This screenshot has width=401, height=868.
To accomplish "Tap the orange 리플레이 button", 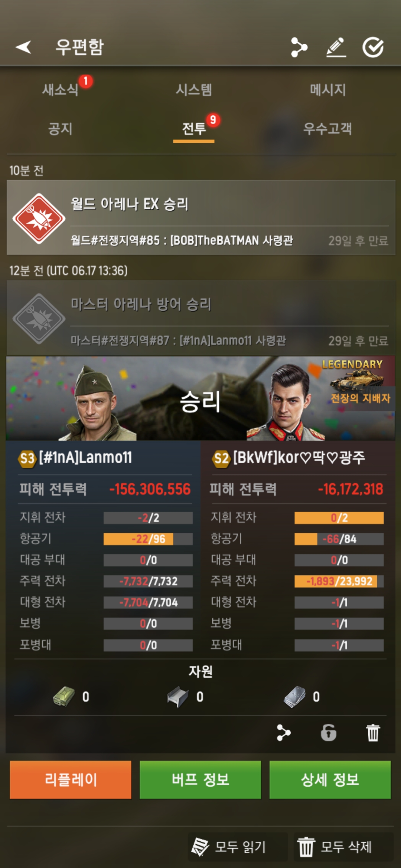I will point(71,780).
